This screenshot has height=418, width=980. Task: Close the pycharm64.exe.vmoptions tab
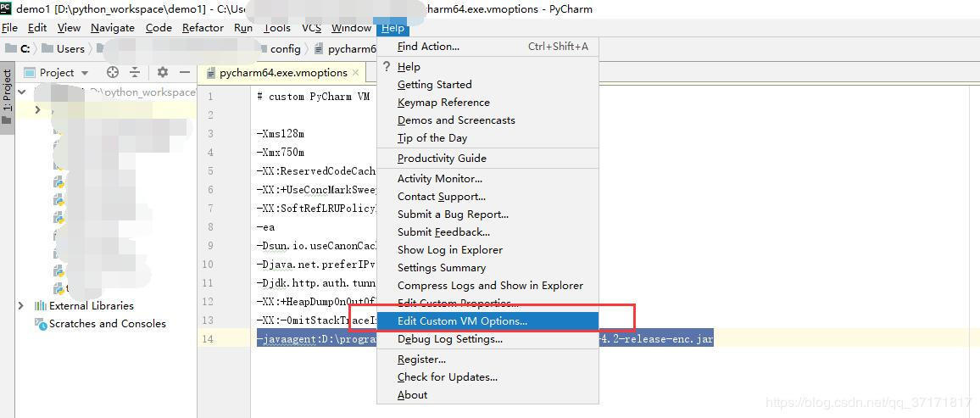[x=355, y=72]
